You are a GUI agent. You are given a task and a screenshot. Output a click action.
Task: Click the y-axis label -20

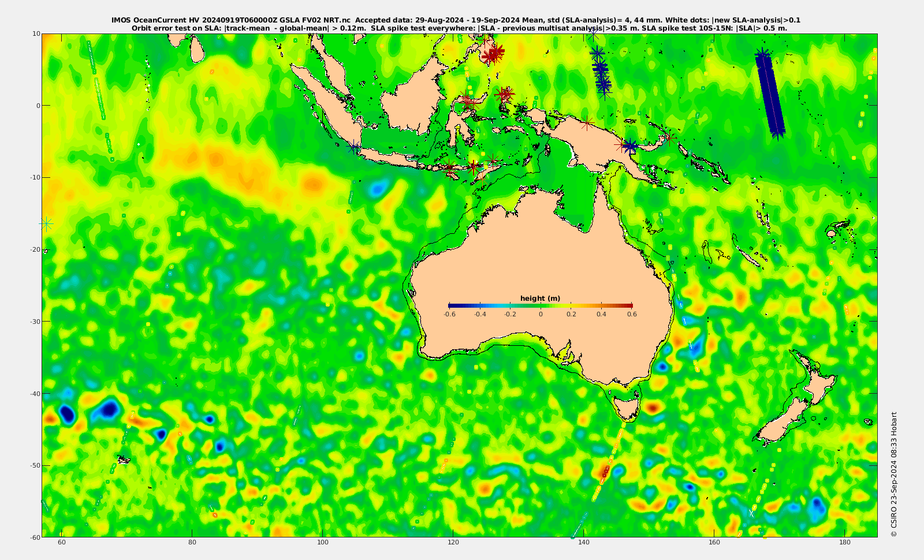(35, 249)
